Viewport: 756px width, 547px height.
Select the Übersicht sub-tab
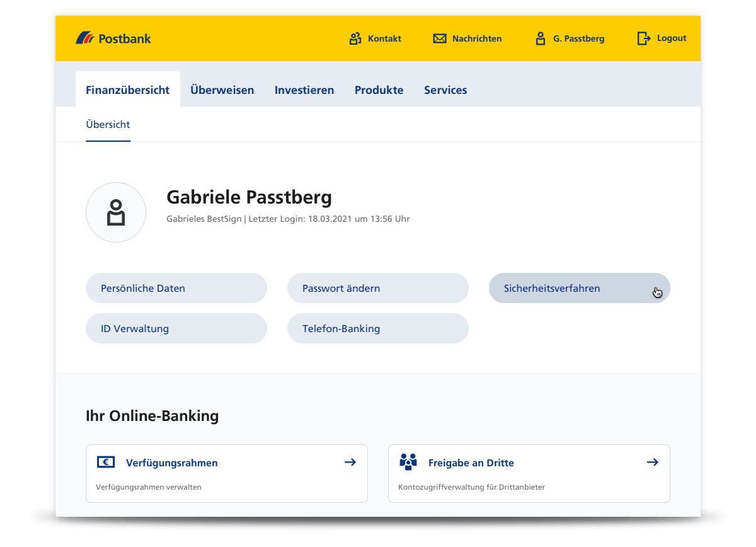(x=108, y=125)
